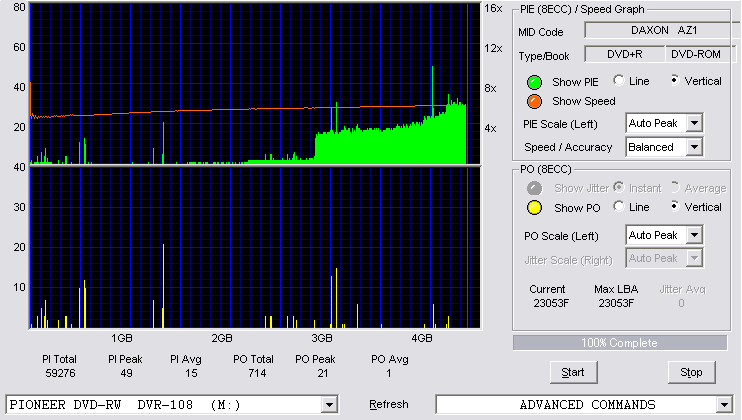Toggle the orange Show Speed indicator
Viewport: 742px width, 420px height.
(x=534, y=101)
